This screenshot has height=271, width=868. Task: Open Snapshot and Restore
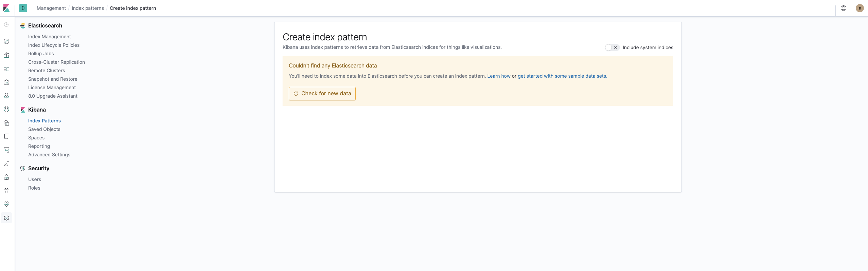pos(53,79)
